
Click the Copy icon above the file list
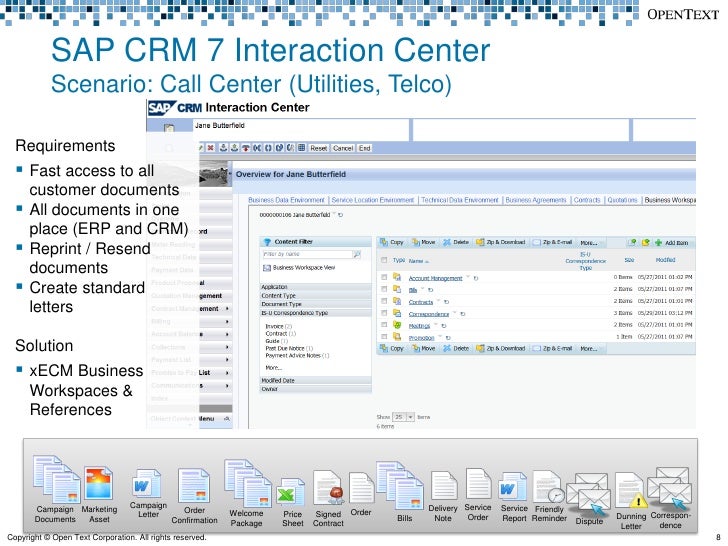[x=384, y=242]
